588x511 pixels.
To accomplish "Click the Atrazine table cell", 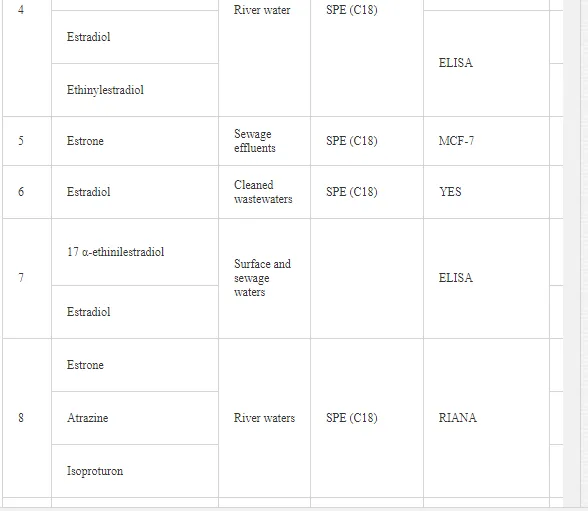I will pyautogui.click(x=135, y=418).
